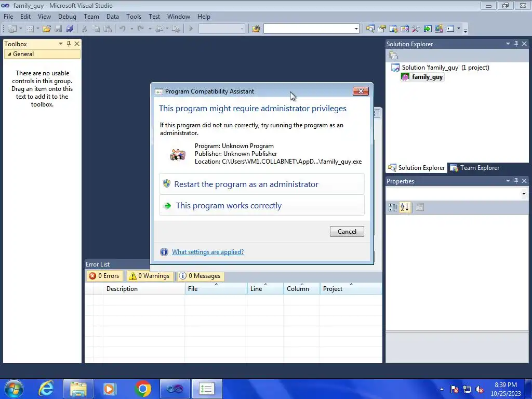Image resolution: width=532 pixels, height=399 pixels.
Task: Click the Show All Files icon in Solution Explorer
Action: click(x=393, y=56)
